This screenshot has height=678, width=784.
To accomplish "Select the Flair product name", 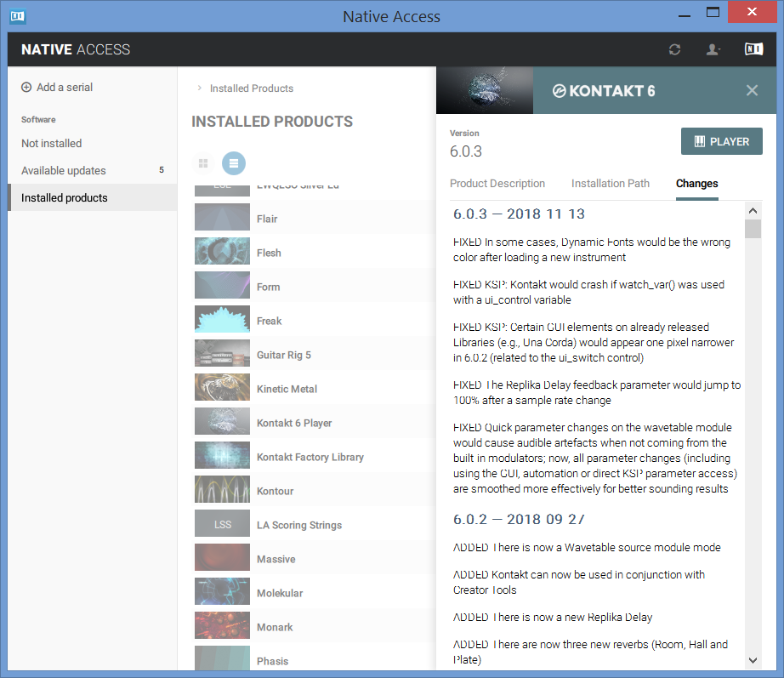I will point(266,219).
